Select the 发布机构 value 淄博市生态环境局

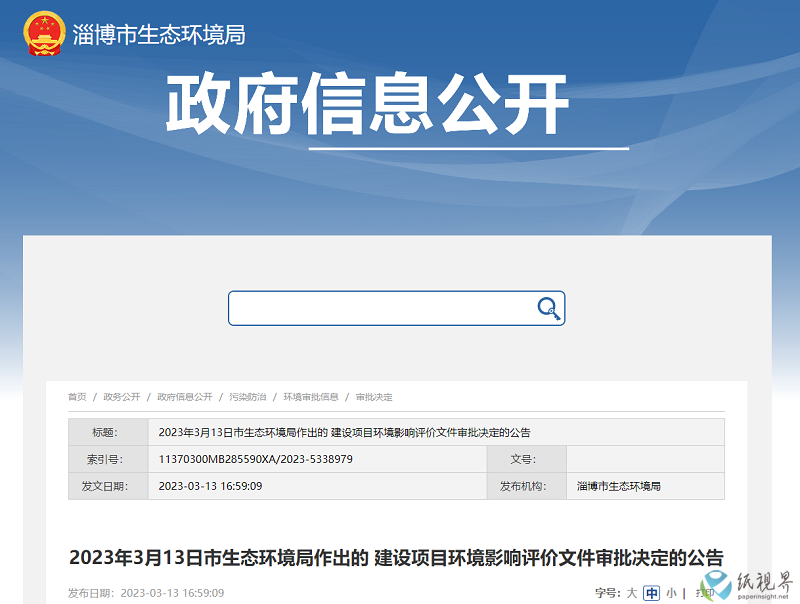coord(619,486)
